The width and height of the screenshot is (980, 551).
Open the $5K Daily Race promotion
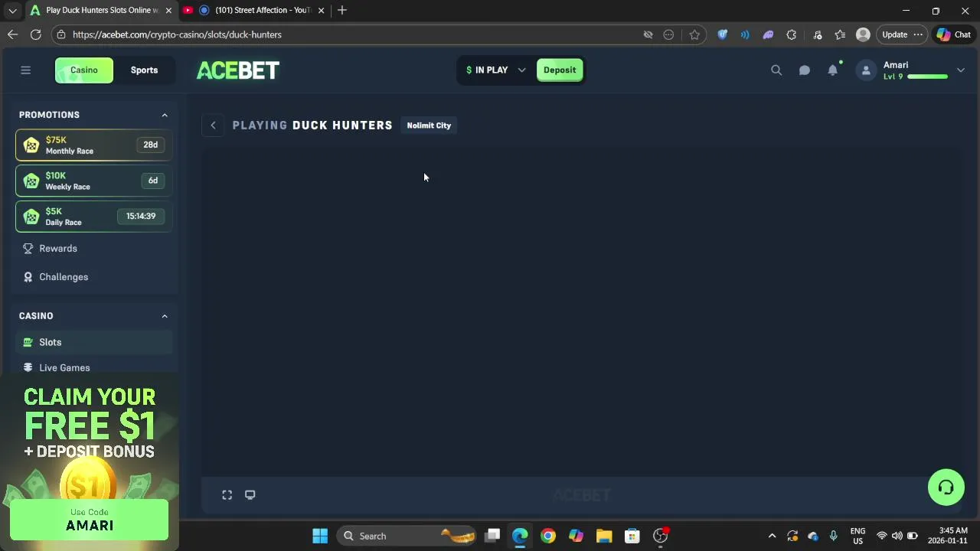click(x=94, y=217)
